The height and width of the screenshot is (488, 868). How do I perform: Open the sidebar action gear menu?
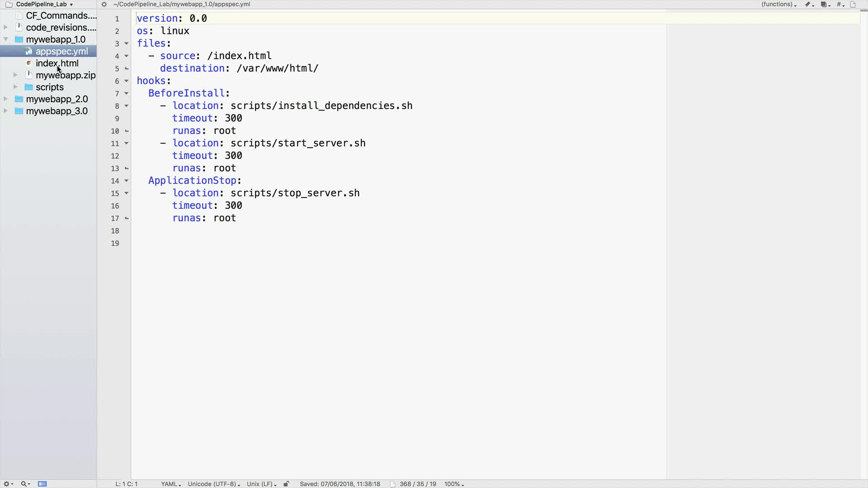(8, 484)
